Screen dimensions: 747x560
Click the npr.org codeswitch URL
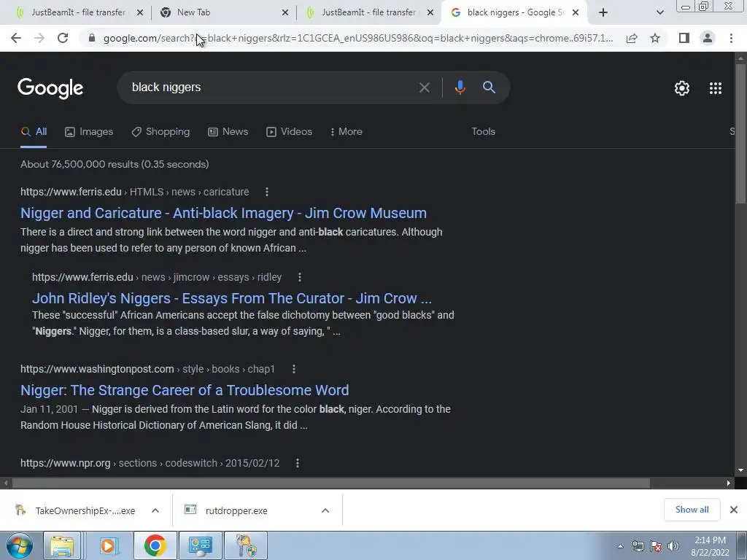[x=150, y=463]
